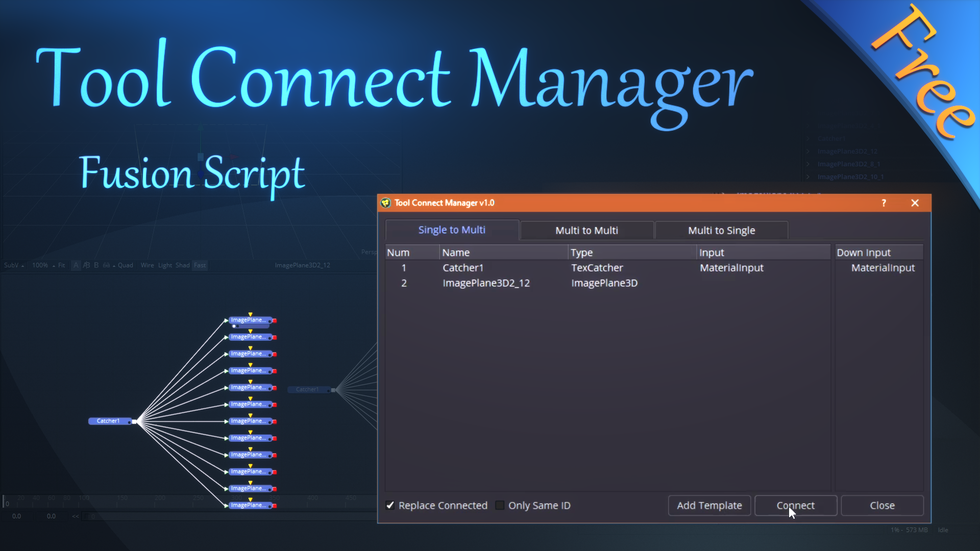Click the stereo glasses icon in viewer toolbar
Viewport: 980px width, 551px height.
[x=106, y=265]
